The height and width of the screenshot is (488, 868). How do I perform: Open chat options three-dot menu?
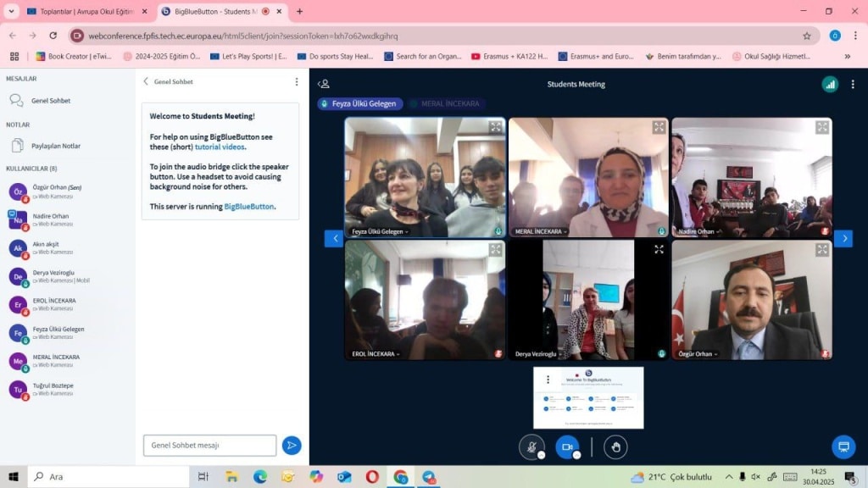tap(296, 81)
